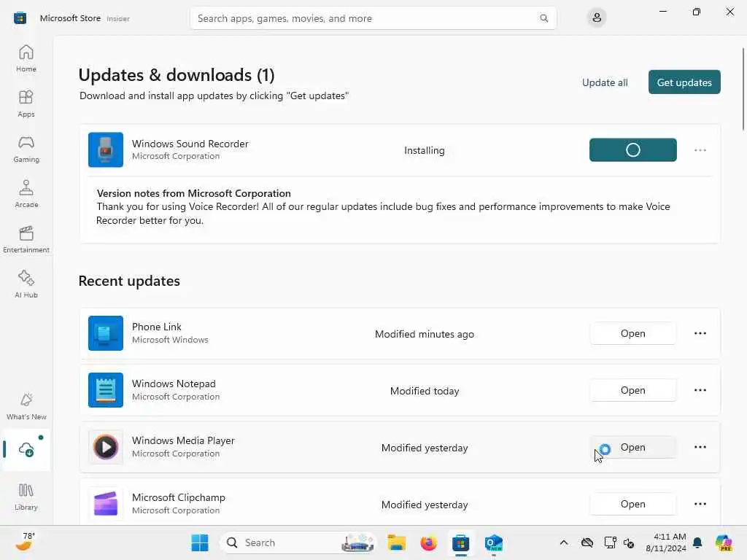Open AI Hub in the sidebar
The image size is (747, 560).
point(26,285)
